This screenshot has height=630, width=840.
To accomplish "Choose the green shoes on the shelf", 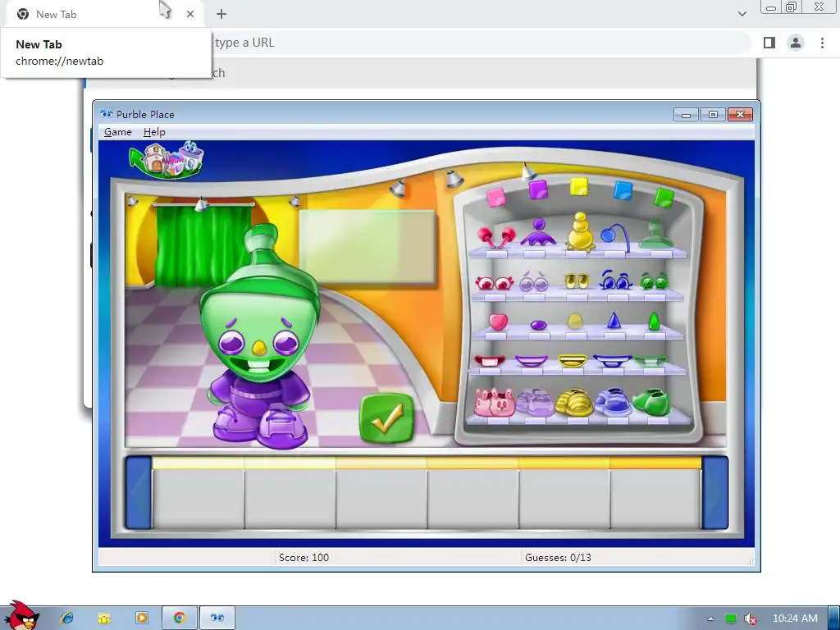I will tap(651, 402).
